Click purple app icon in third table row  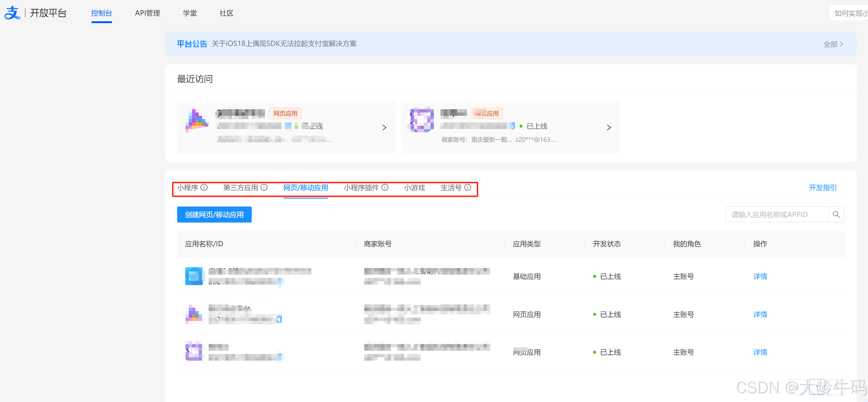tap(194, 351)
